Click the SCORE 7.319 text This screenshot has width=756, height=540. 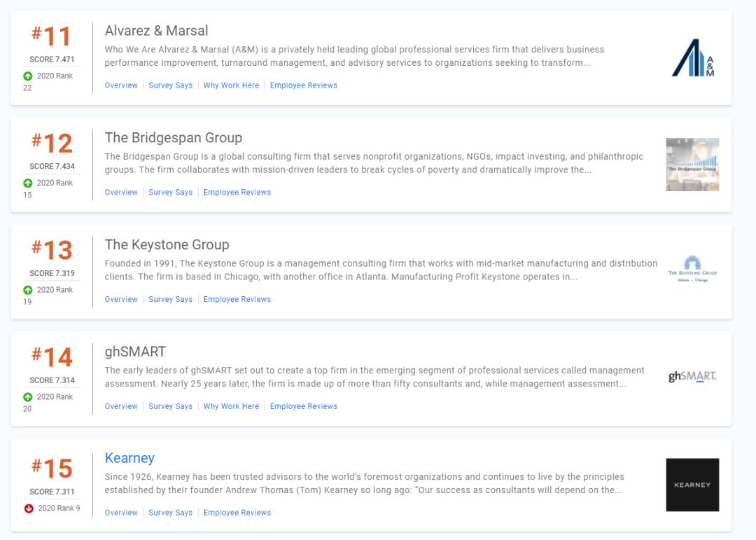pyautogui.click(x=52, y=274)
